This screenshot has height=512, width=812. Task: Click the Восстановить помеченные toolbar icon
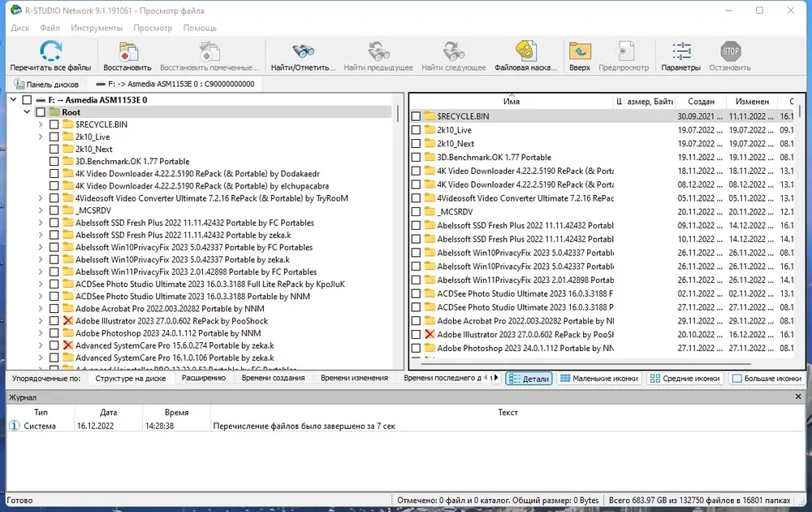point(209,51)
